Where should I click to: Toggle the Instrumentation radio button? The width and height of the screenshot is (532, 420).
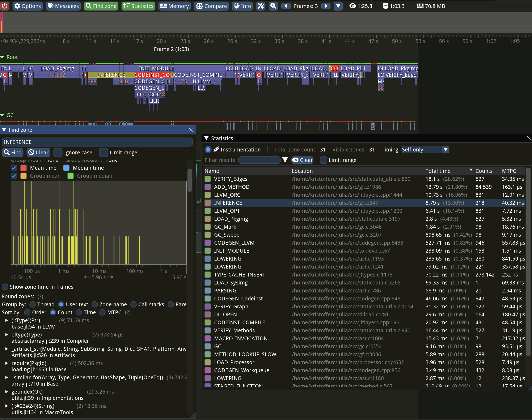click(208, 150)
